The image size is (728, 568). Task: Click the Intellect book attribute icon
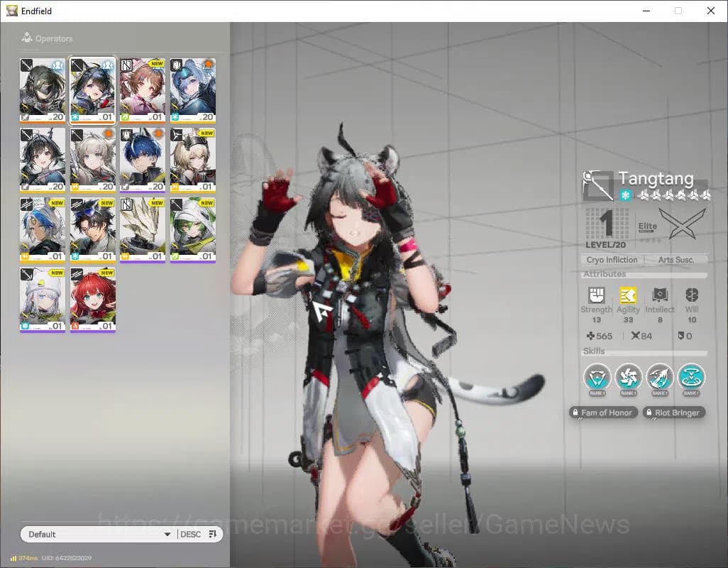(x=660, y=295)
